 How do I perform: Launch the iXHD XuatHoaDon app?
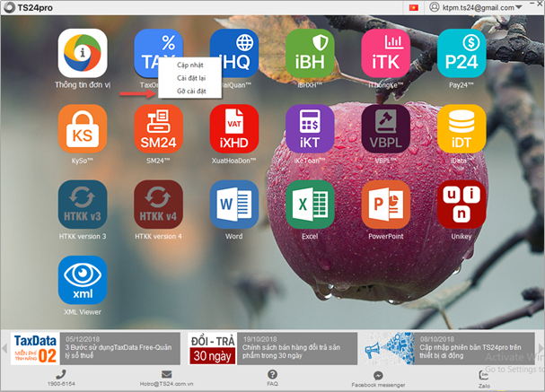[x=234, y=129]
